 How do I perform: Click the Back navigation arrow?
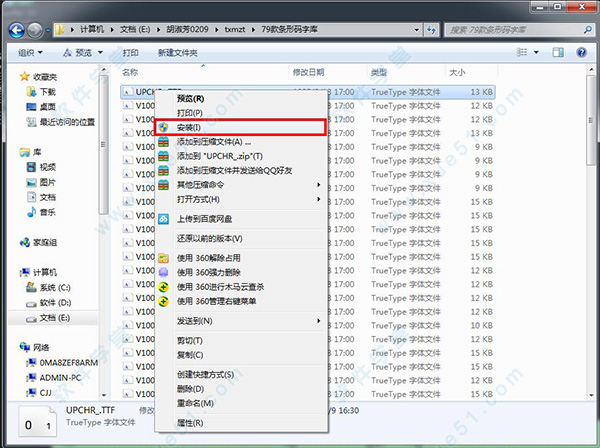click(16, 30)
